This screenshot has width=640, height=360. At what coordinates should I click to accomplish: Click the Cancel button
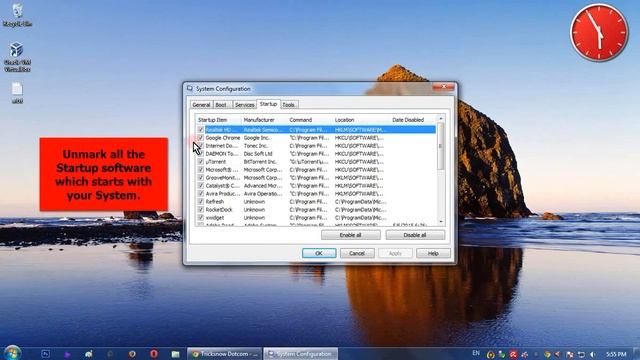click(x=357, y=253)
